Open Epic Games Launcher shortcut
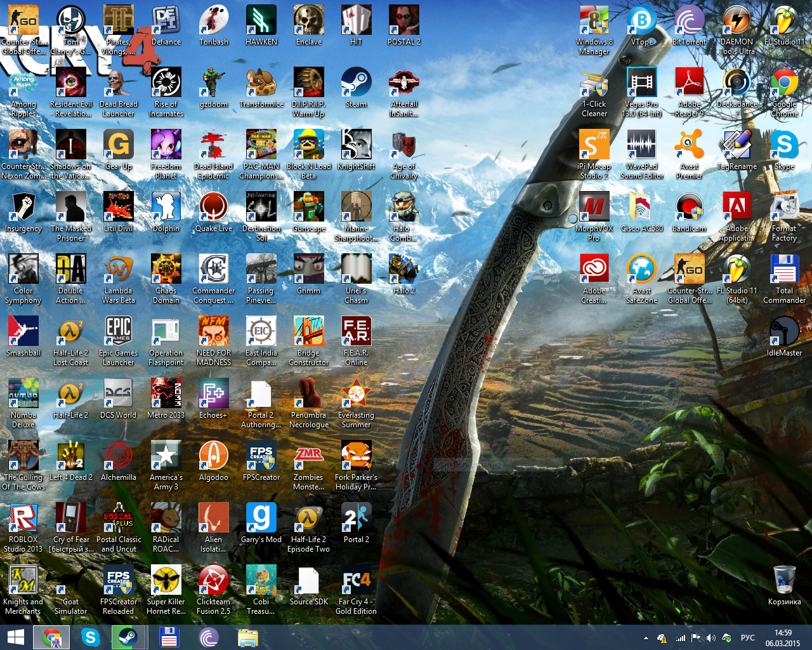This screenshot has height=650, width=812. click(119, 342)
